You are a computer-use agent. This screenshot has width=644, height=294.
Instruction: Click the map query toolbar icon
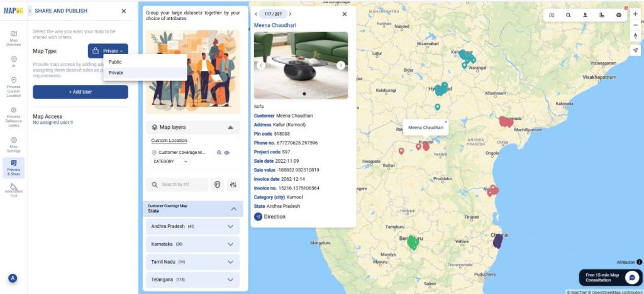pyautogui.click(x=552, y=15)
